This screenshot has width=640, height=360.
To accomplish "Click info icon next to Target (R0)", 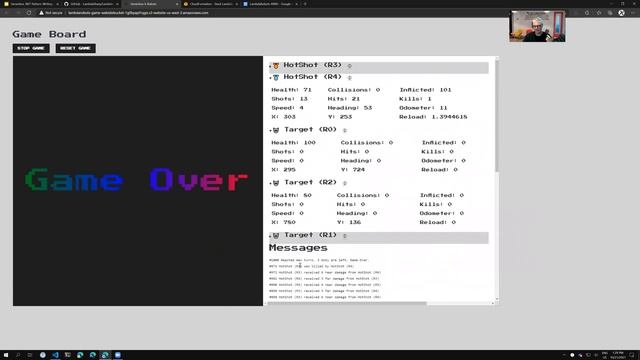I will (x=345, y=130).
